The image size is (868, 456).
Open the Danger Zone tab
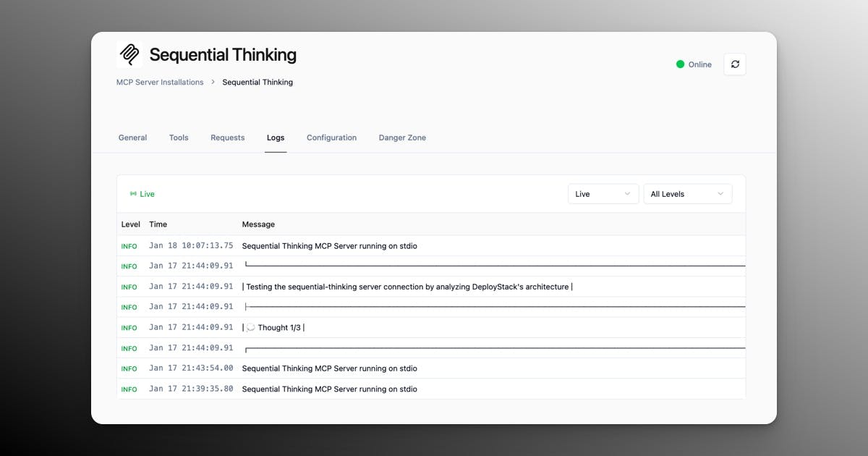pos(402,138)
